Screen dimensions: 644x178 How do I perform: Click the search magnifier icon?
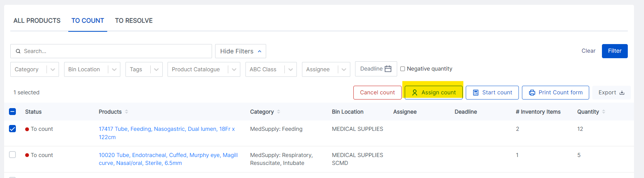18,51
